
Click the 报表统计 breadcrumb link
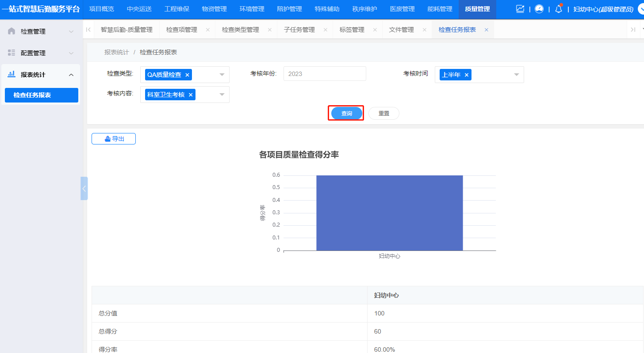[117, 52]
